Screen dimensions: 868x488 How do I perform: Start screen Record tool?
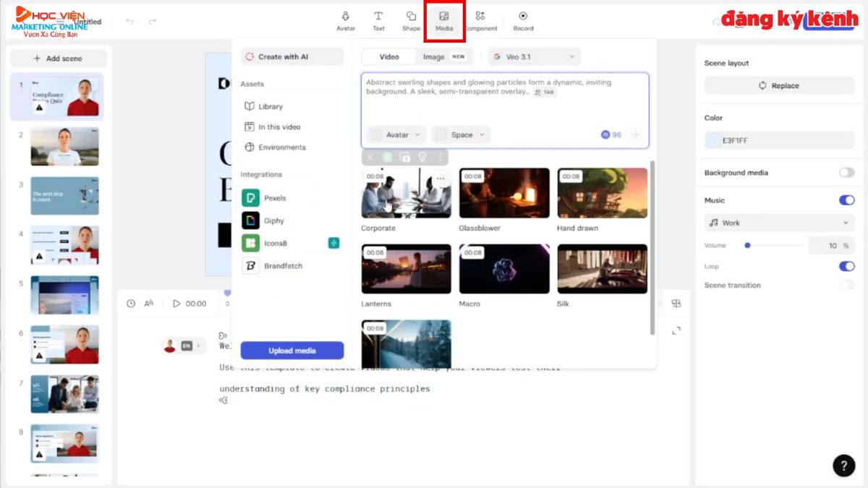pyautogui.click(x=523, y=19)
